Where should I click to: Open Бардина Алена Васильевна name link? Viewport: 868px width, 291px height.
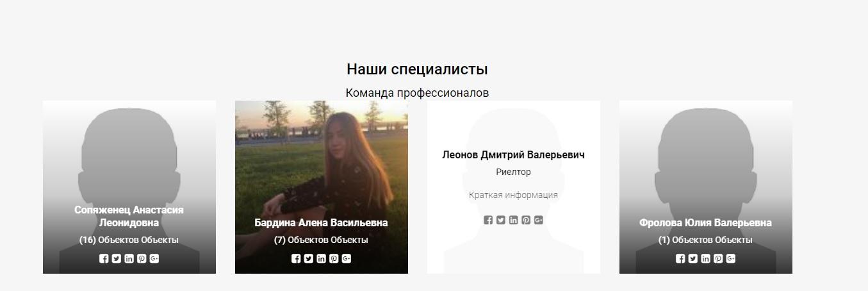[321, 223]
